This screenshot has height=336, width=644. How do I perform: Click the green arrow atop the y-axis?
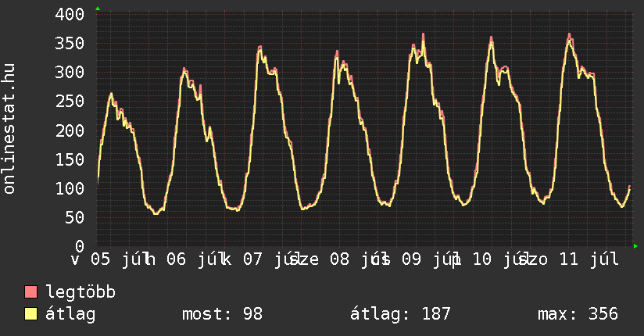[98, 9]
